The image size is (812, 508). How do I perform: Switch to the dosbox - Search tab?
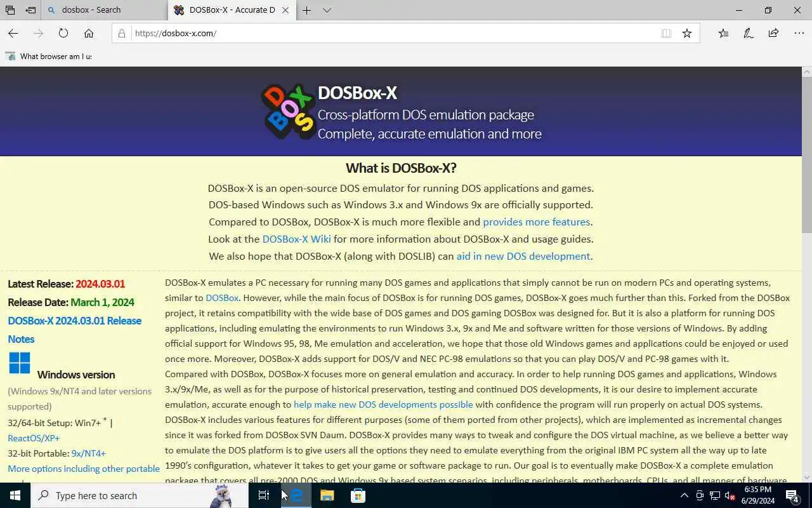pos(105,10)
